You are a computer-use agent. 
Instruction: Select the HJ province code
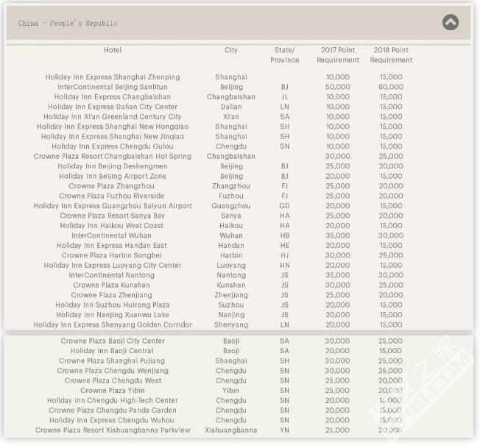pos(285,255)
